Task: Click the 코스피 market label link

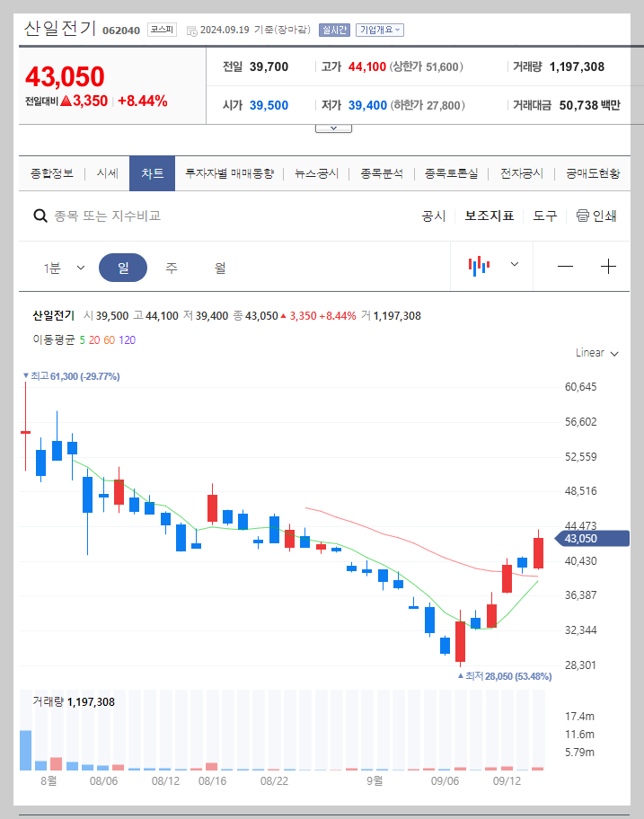Action: coord(160,28)
